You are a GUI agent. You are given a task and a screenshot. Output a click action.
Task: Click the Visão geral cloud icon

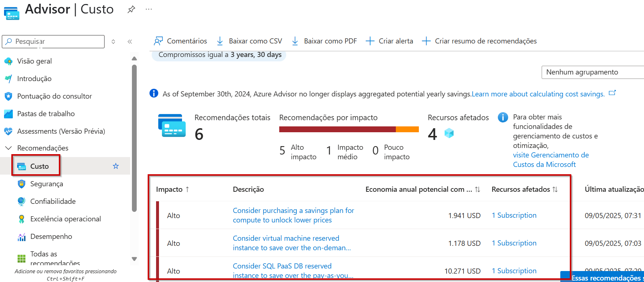pos(8,61)
